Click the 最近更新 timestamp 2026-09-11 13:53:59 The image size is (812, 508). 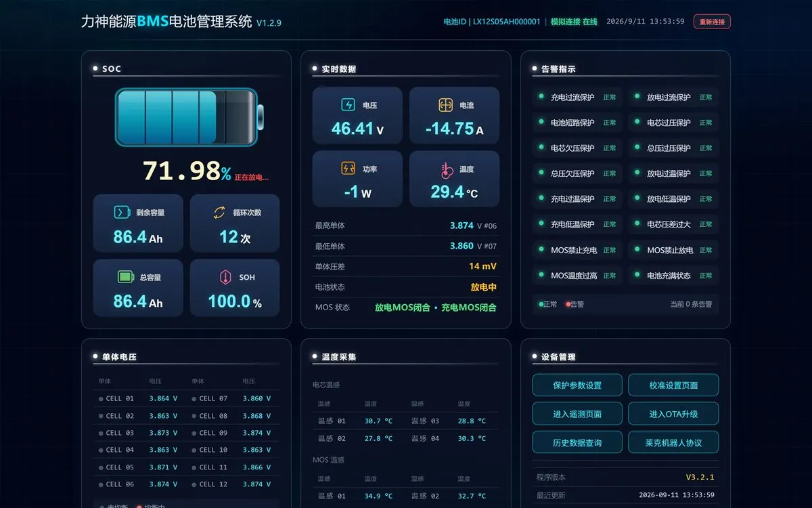(x=677, y=494)
